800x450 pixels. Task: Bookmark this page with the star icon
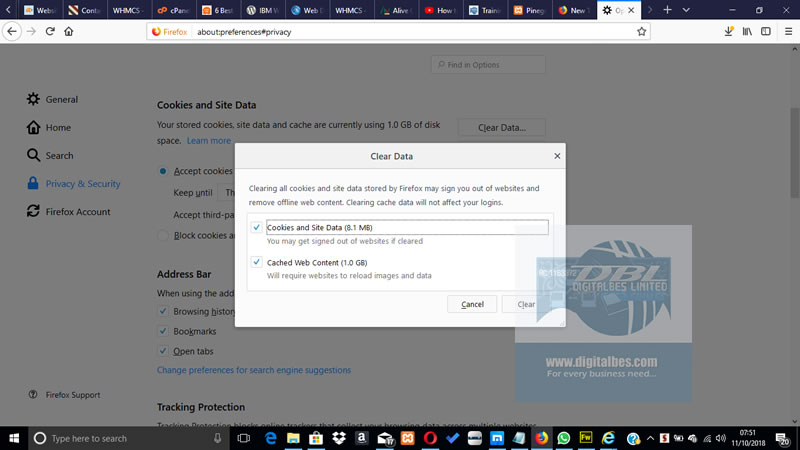pyautogui.click(x=641, y=32)
